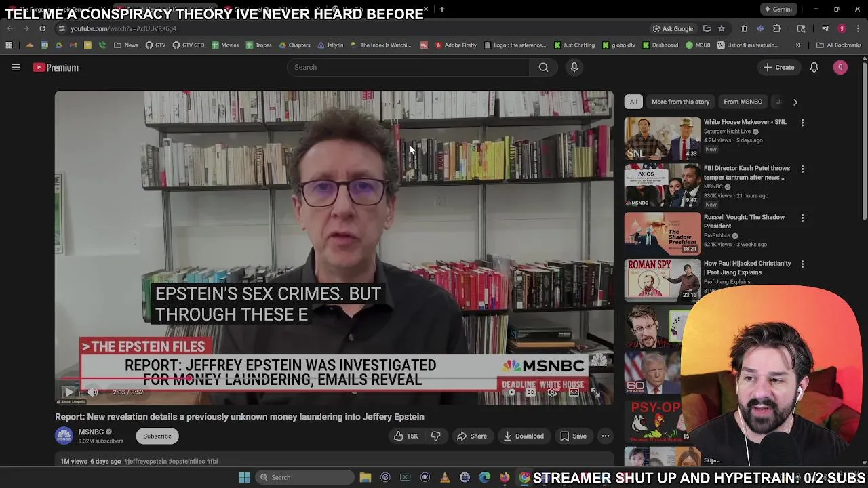868x488 pixels.
Task: Open Chrome extensions puzzle icon
Action: (776, 28)
